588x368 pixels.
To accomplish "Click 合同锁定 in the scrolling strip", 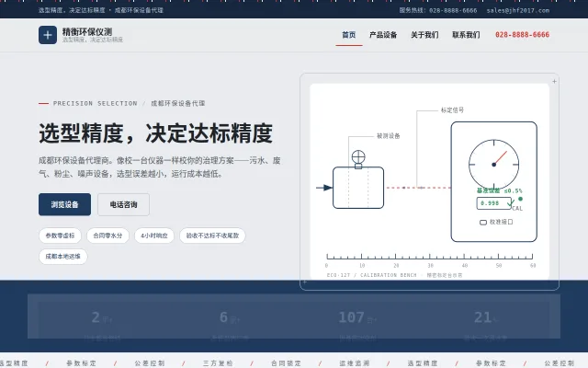I will tap(286, 363).
